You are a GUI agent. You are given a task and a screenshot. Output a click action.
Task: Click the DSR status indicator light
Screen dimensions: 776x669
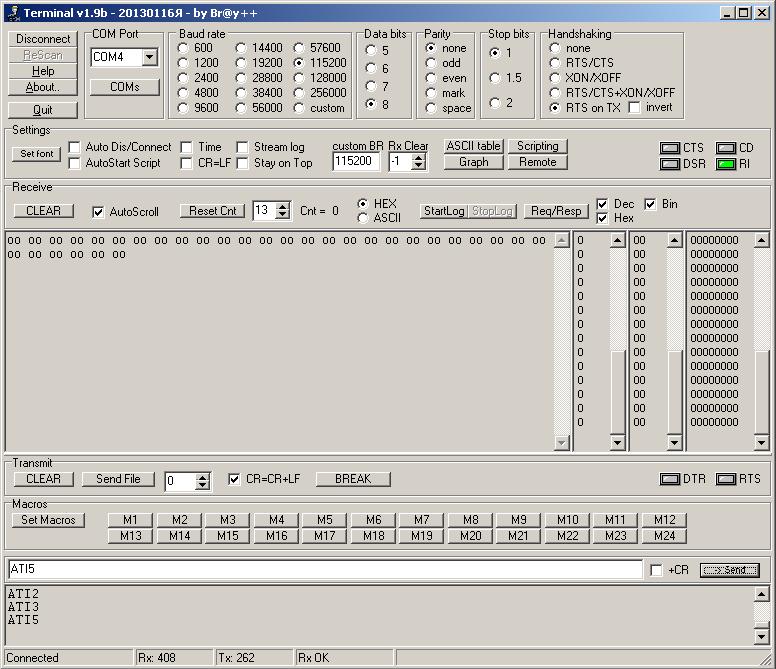pos(669,164)
